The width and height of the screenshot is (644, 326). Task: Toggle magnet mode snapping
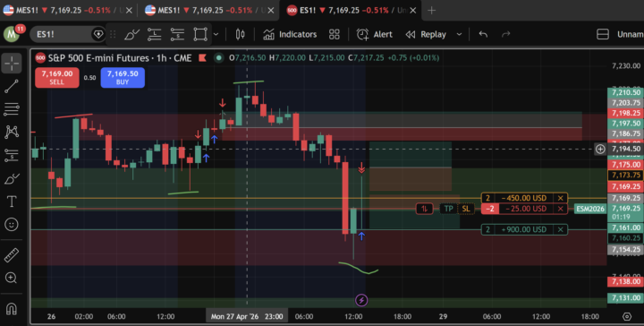click(x=12, y=308)
